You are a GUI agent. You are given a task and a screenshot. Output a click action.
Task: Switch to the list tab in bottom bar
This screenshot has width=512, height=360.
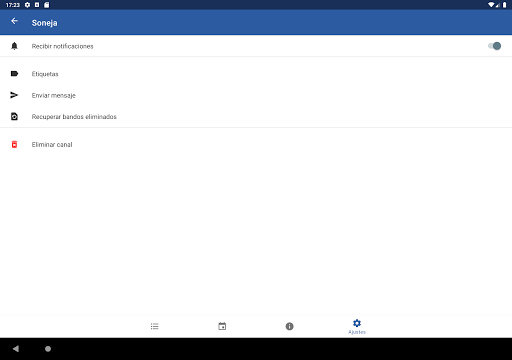155,326
